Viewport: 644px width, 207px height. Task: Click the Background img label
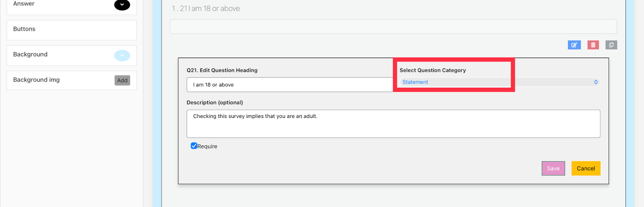36,80
